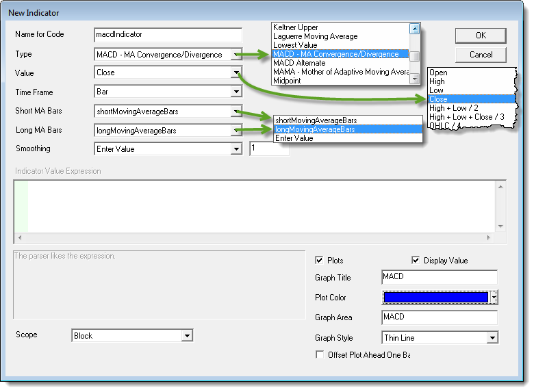This screenshot has width=534, height=392.
Task: Pick Laguerre Moving Average from list
Action: [x=315, y=36]
